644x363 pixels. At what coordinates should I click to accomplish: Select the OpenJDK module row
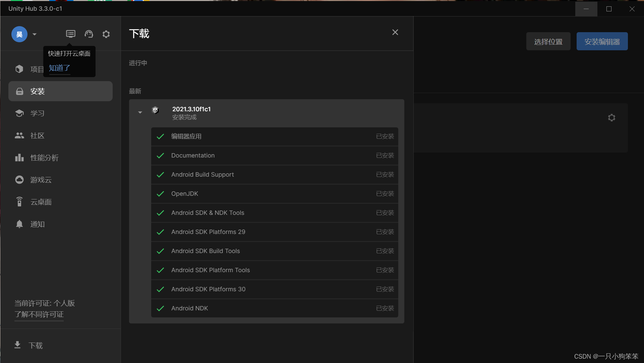275,194
